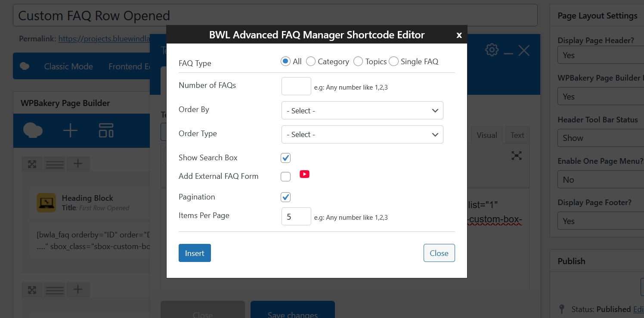The width and height of the screenshot is (644, 318).
Task: Open the Enable One Page Menu dropdown
Action: [x=601, y=180]
